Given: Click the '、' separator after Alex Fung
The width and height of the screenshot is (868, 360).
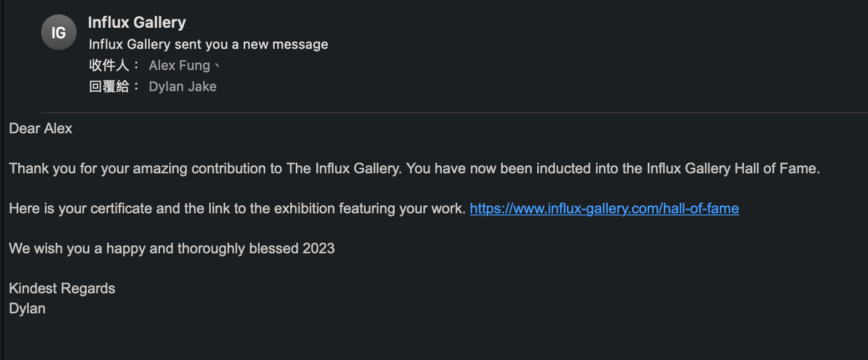Looking at the screenshot, I should click(217, 66).
